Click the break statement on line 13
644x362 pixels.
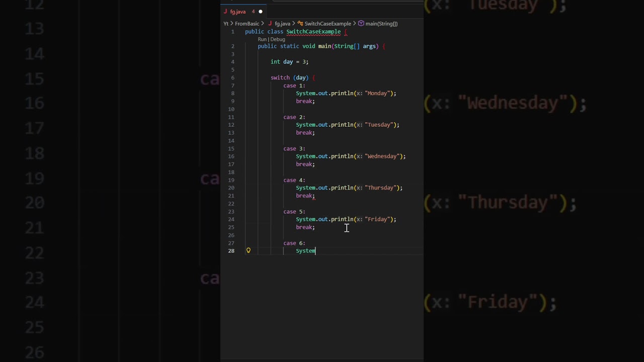pyautogui.click(x=305, y=133)
